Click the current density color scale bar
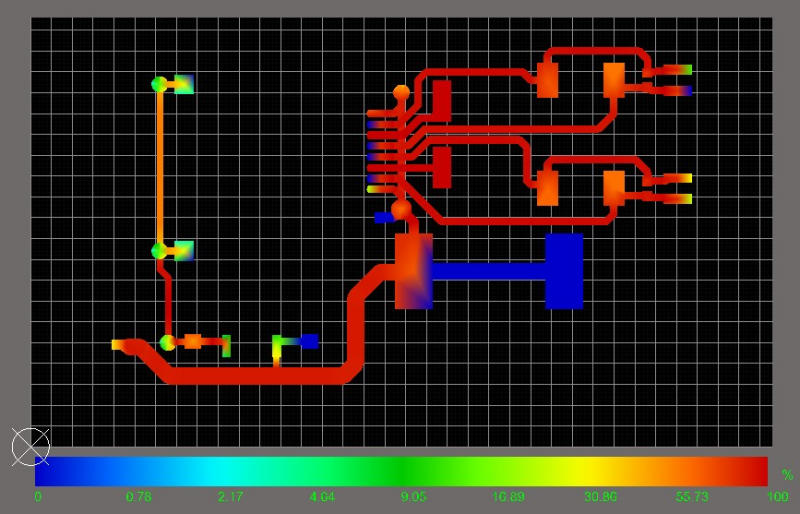Image resolution: width=800 pixels, height=514 pixels. (401, 471)
